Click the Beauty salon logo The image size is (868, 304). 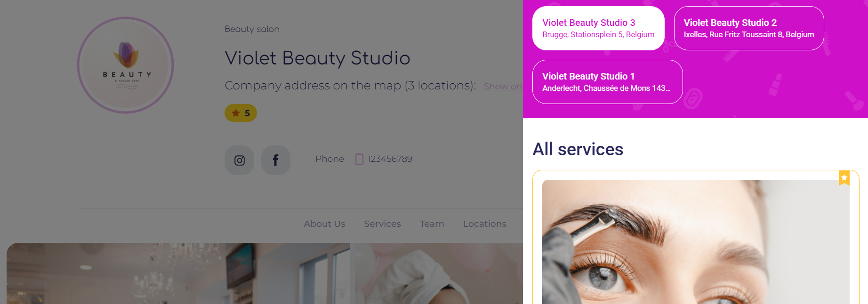[126, 65]
